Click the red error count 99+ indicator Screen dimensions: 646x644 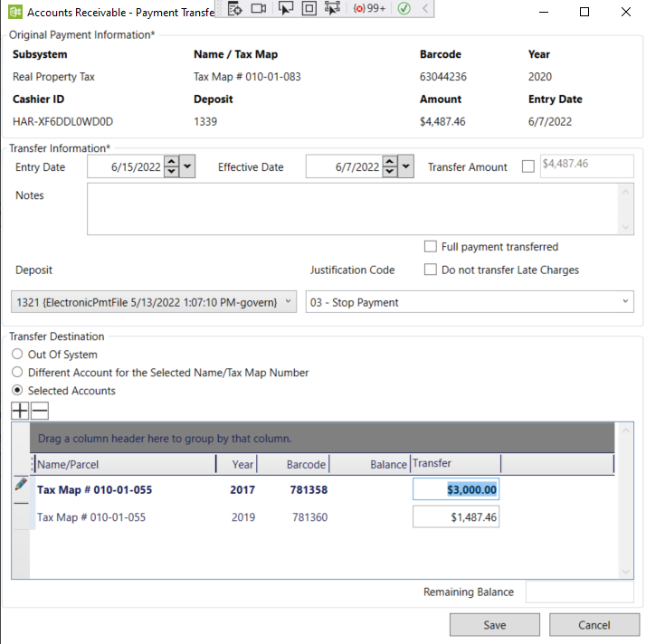[369, 8]
